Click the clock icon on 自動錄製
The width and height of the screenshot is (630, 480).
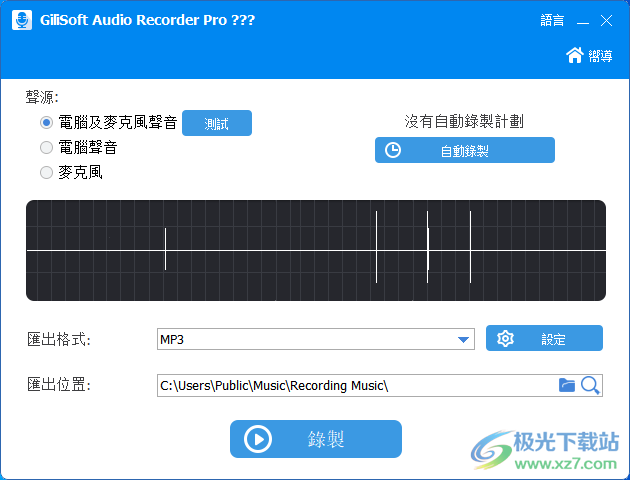(393, 150)
